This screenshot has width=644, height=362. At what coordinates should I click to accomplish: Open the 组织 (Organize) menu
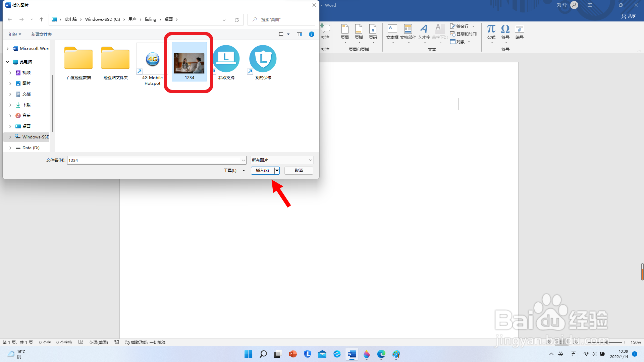15,35
